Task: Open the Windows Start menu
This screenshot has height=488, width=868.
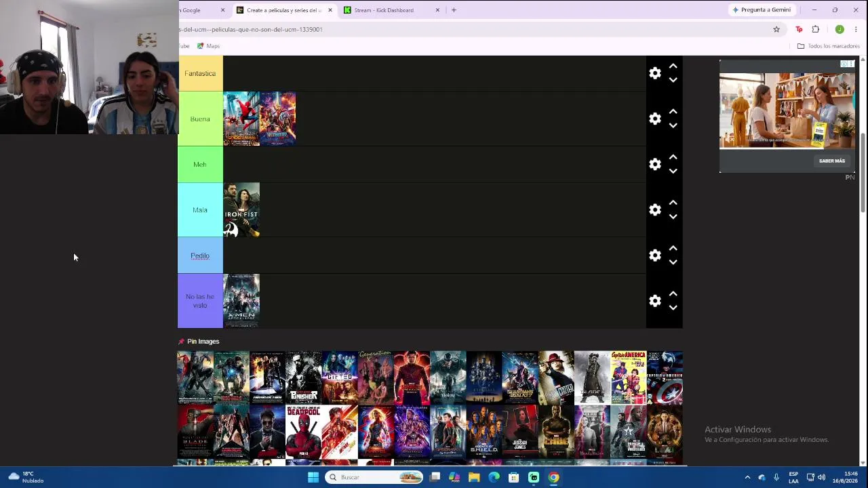Action: [313, 477]
